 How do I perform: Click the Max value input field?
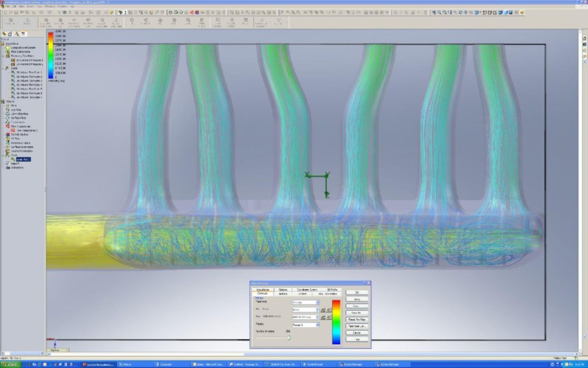tap(304, 317)
